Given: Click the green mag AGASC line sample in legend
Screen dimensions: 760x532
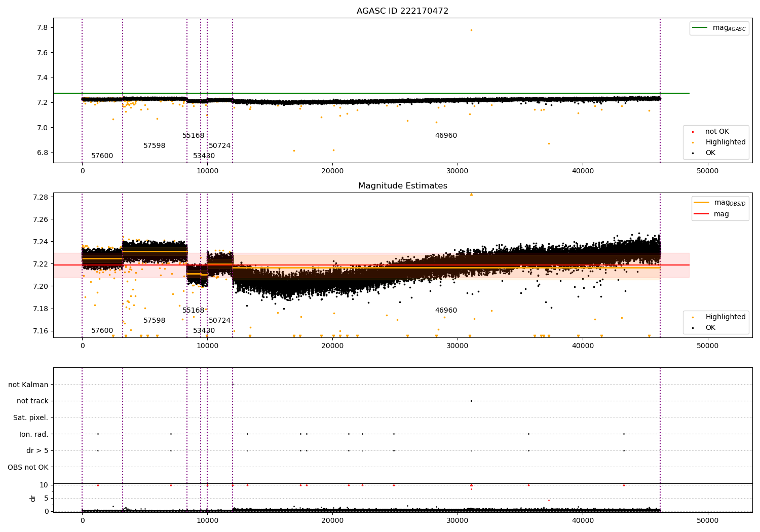Looking at the screenshot, I should 700,28.
